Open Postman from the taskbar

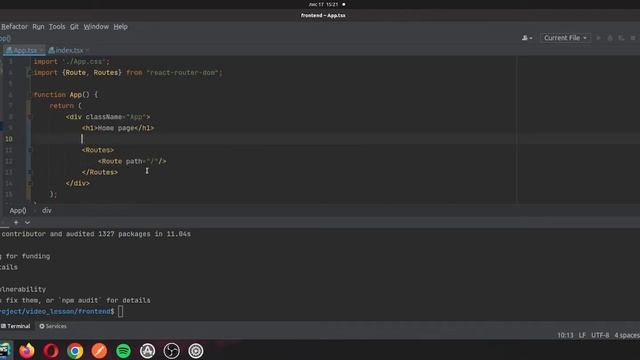[x=99, y=351]
